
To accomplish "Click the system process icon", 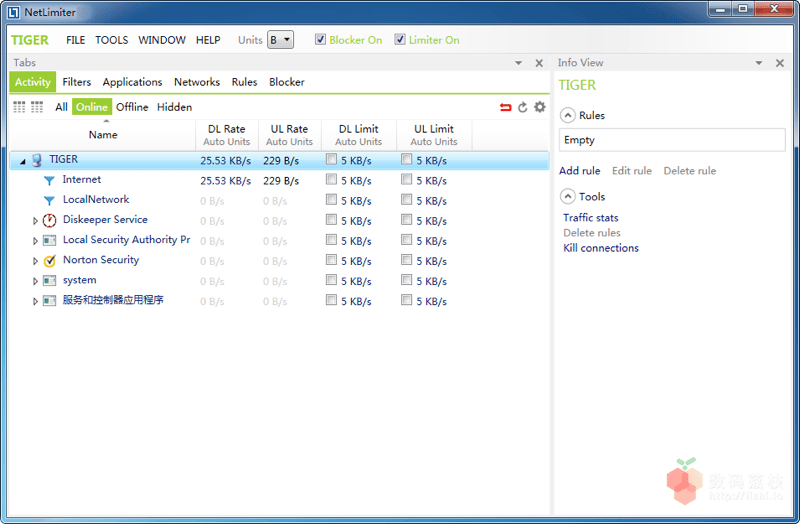I will [49, 280].
